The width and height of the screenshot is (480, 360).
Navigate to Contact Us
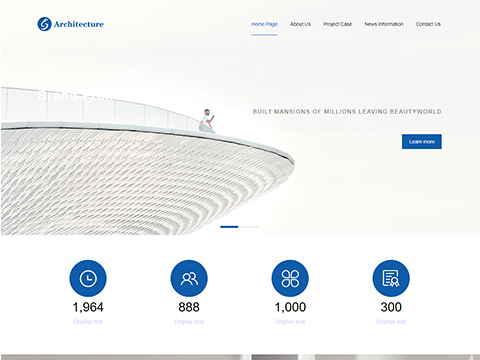[x=428, y=24]
